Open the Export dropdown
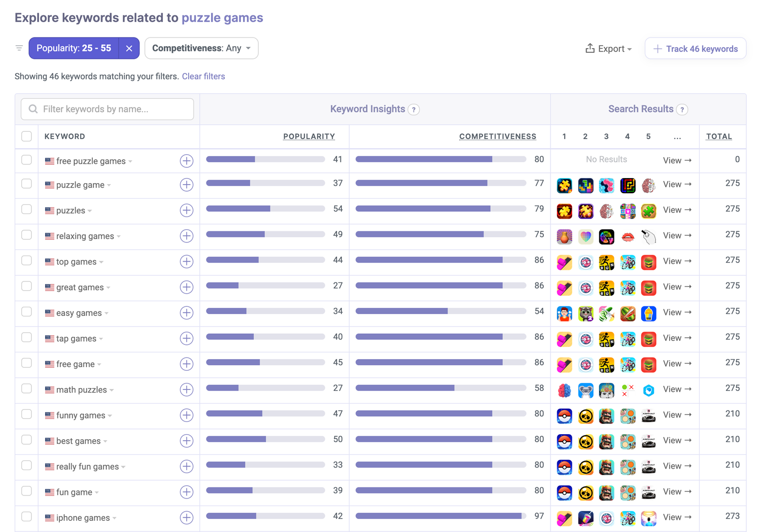 [608, 48]
